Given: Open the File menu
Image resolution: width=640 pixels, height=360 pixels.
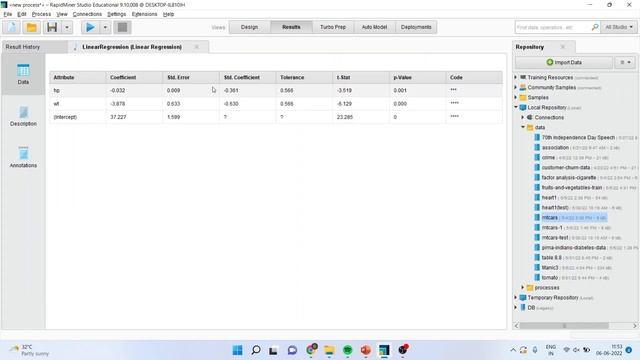Looking at the screenshot, I should 8,14.
